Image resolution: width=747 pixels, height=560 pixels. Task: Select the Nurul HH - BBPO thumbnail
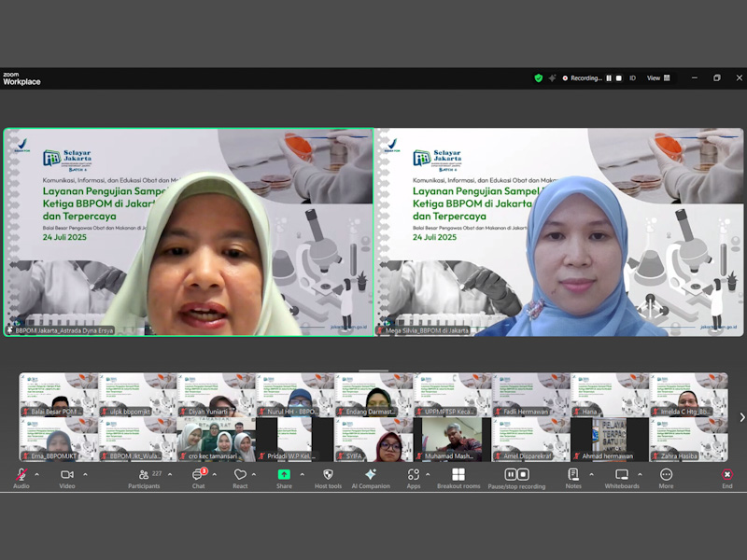click(294, 395)
